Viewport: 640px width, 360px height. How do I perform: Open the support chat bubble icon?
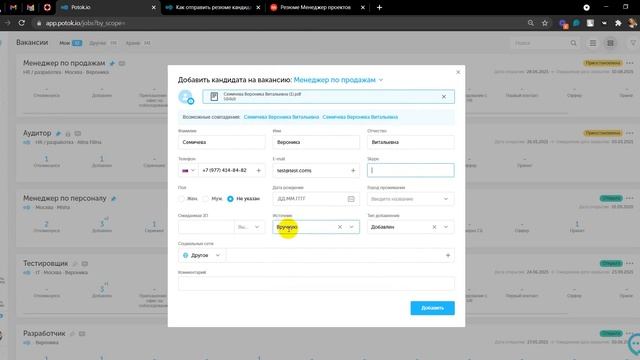coord(634,344)
